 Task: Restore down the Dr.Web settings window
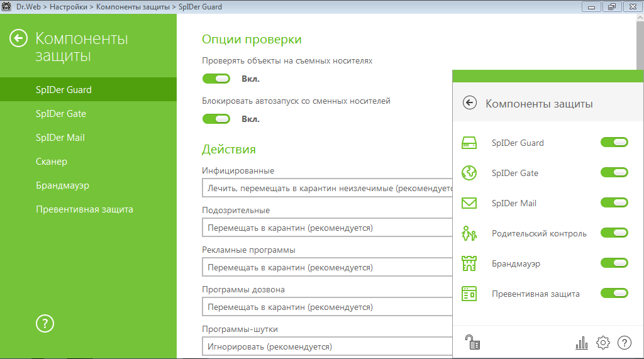[612, 6]
